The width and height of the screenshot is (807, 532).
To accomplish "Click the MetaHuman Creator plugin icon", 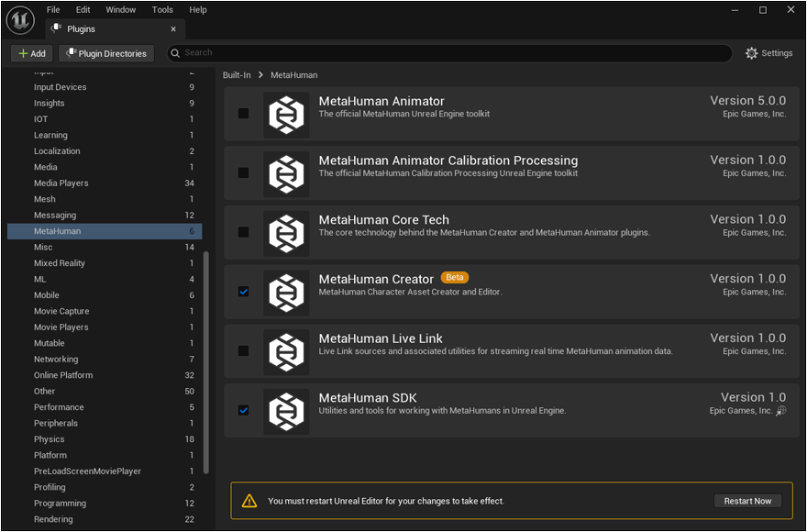I will pos(287,293).
